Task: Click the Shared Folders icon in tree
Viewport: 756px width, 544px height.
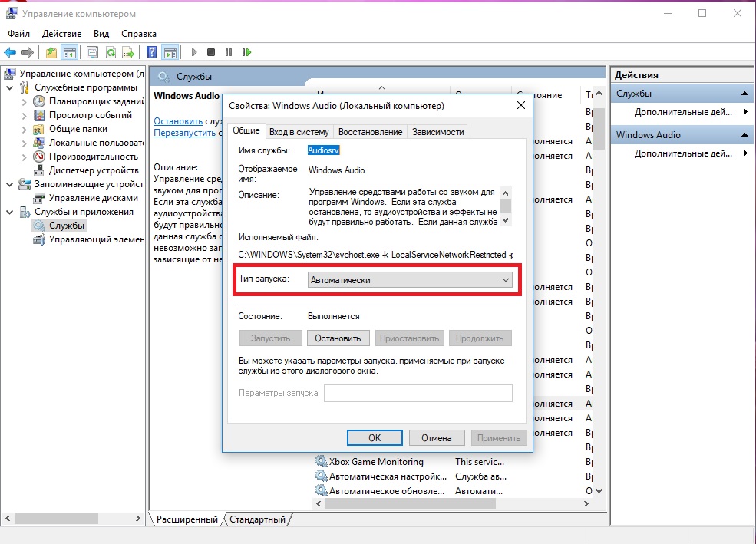Action: click(39, 129)
